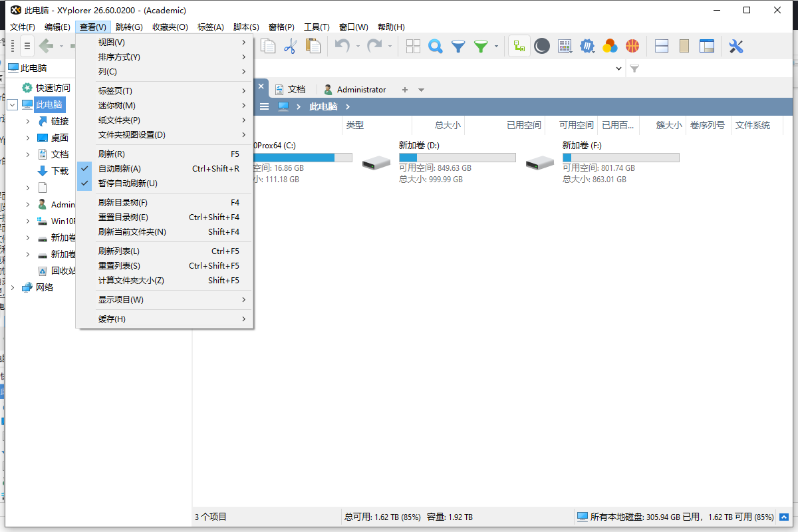798x532 pixels.
Task: Click the F: drive usage bar
Action: click(621, 158)
